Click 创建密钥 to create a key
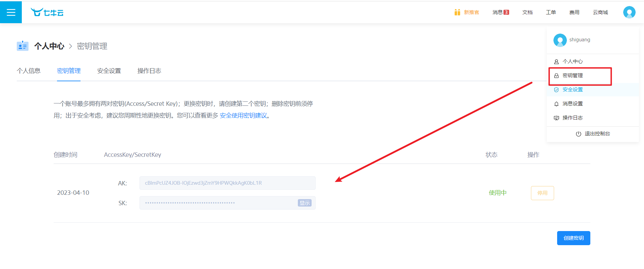Screen dimensions: 644x269 click(x=573, y=238)
